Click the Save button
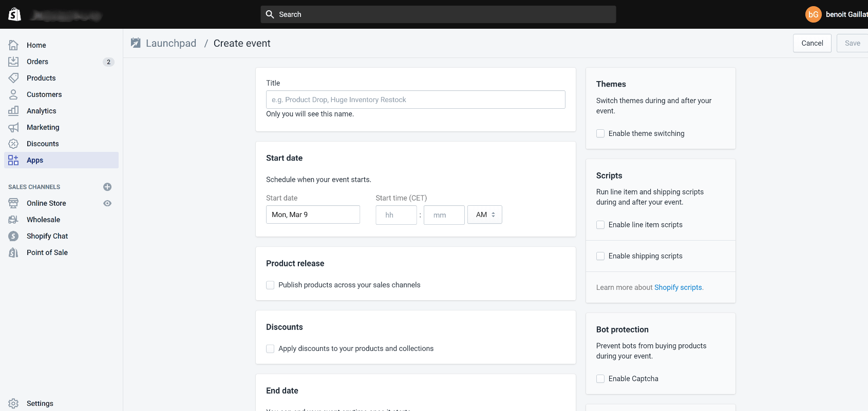The width and height of the screenshot is (868, 411). (x=853, y=43)
